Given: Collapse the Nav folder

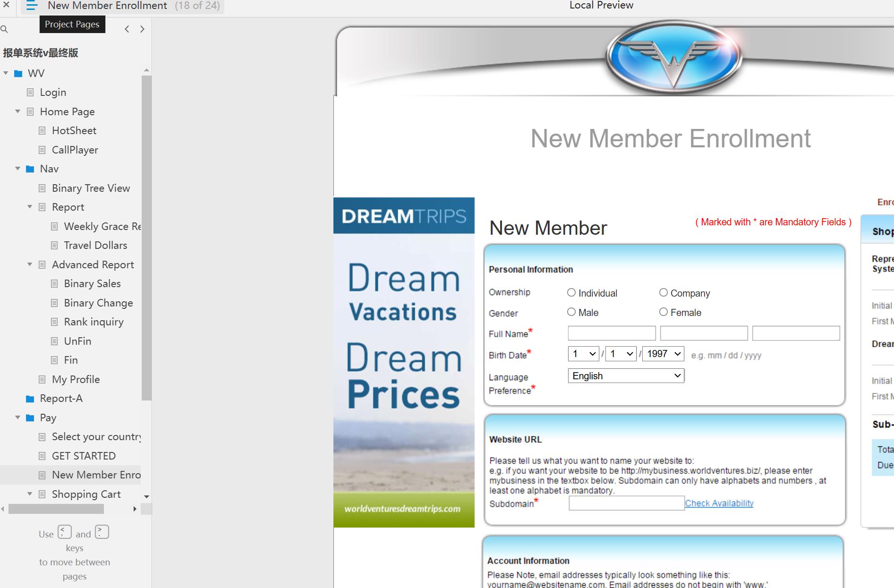Looking at the screenshot, I should point(17,169).
